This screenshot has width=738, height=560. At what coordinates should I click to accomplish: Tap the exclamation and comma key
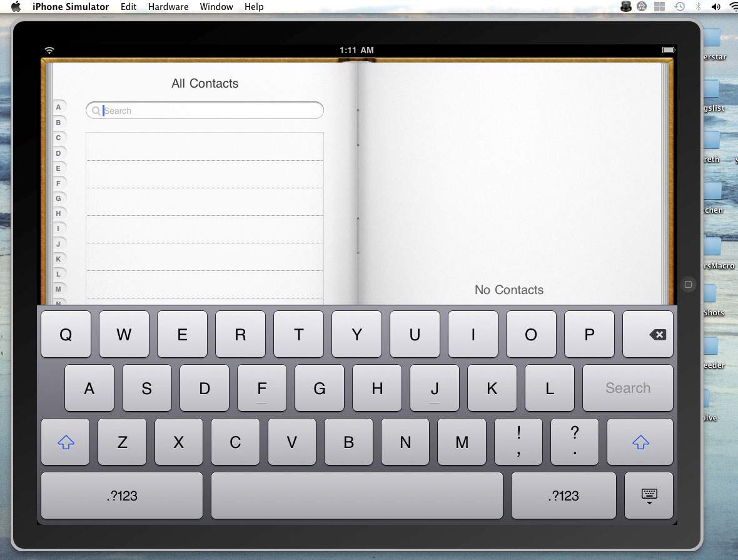coord(518,442)
